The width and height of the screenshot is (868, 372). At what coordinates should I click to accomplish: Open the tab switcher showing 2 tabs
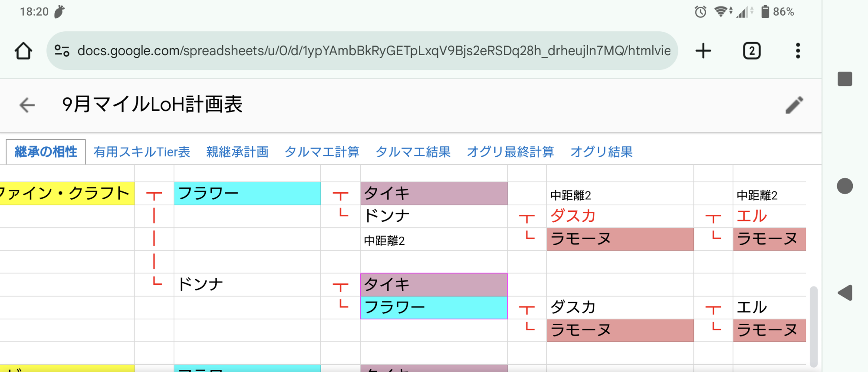[x=752, y=51]
